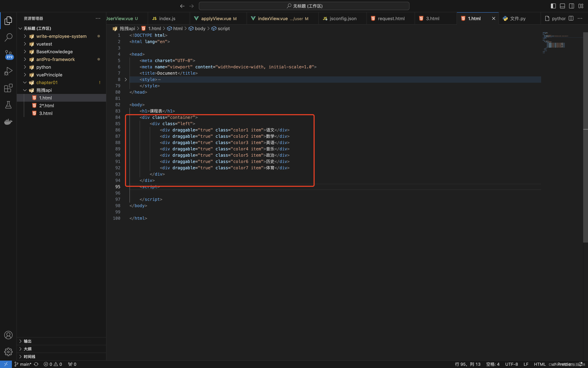Toggle the bottom panel layout icon
The width and height of the screenshot is (588, 368).
[562, 6]
